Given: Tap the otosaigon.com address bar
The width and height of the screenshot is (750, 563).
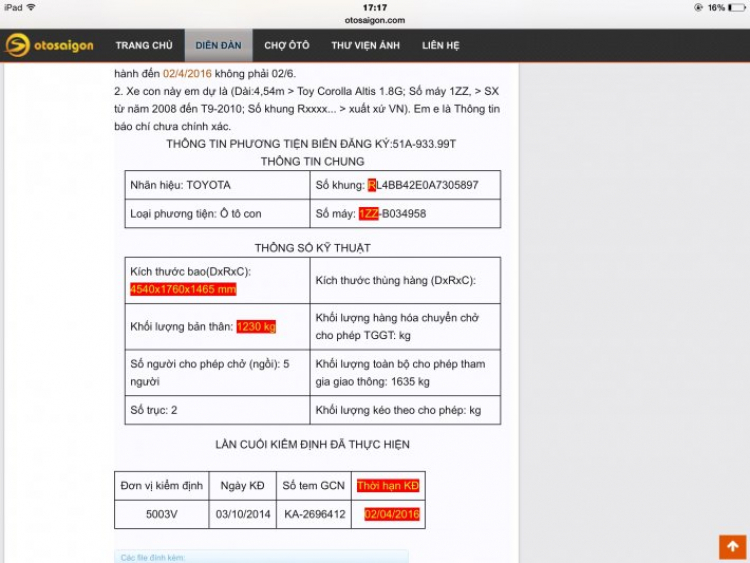Looking at the screenshot, I should 375,20.
